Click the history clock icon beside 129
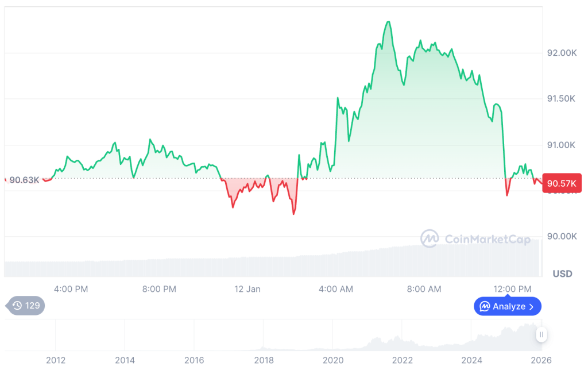The height and width of the screenshot is (370, 588). pos(17,306)
